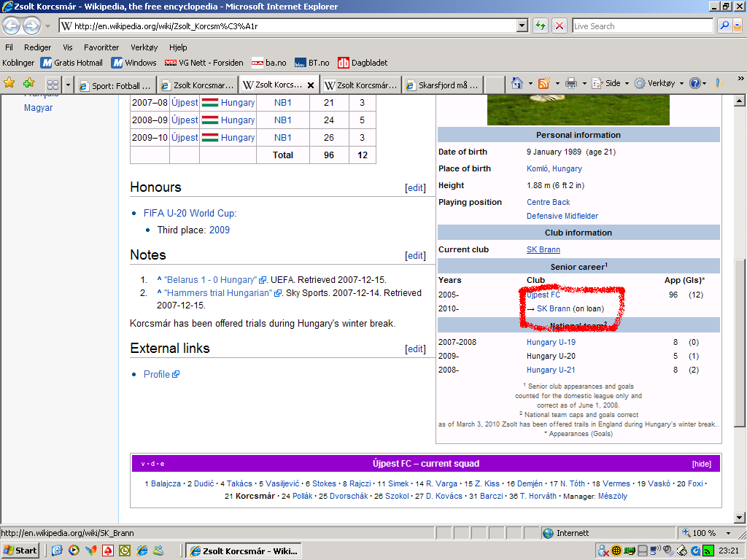Screen dimensions: 747x560
Task: Open the Fil menu
Action: [9, 47]
